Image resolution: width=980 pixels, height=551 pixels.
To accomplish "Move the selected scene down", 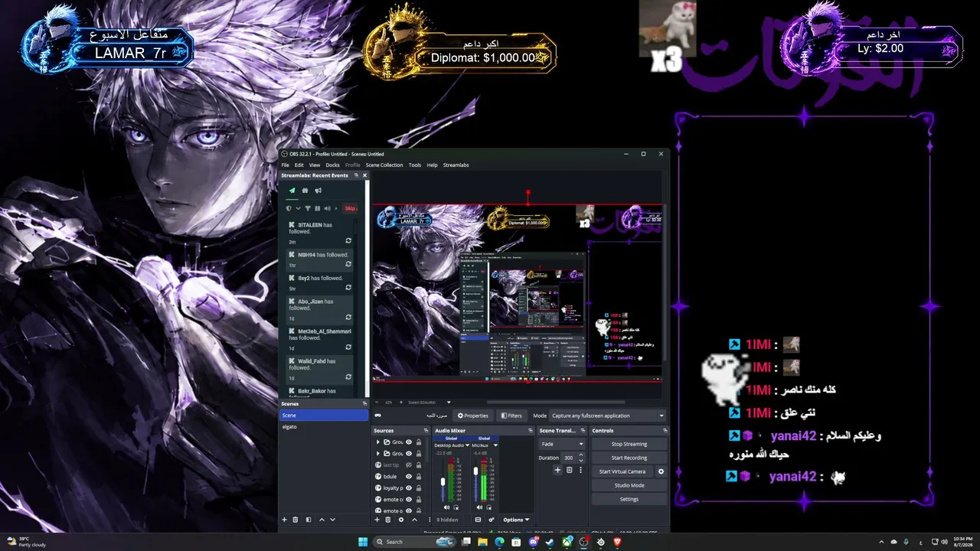I will (x=332, y=520).
